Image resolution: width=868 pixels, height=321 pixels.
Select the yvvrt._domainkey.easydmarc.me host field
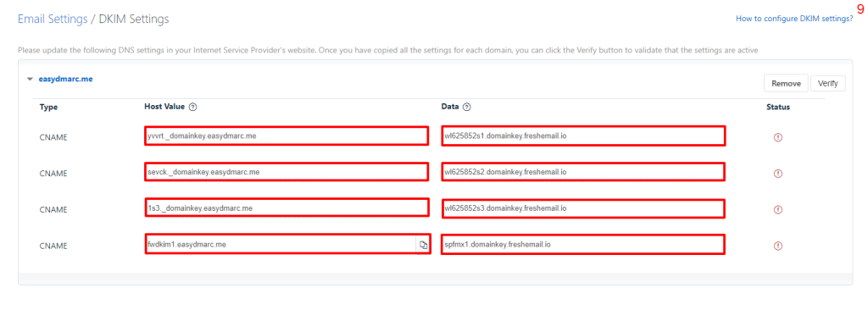[x=287, y=136]
